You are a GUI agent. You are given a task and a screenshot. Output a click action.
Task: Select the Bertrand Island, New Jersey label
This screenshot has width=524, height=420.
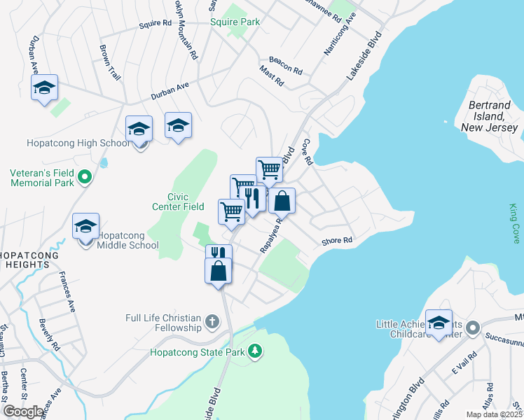point(490,116)
